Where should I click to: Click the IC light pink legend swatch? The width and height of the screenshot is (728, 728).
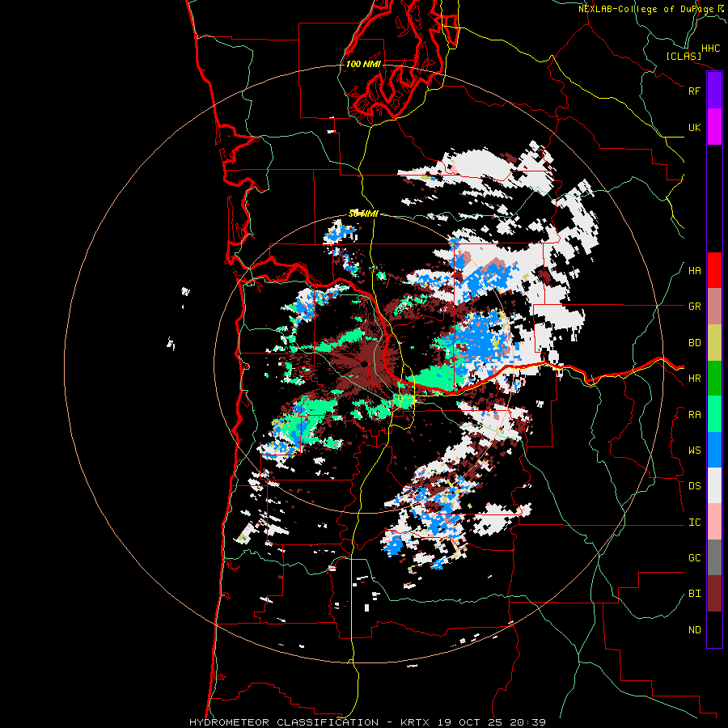(714, 522)
